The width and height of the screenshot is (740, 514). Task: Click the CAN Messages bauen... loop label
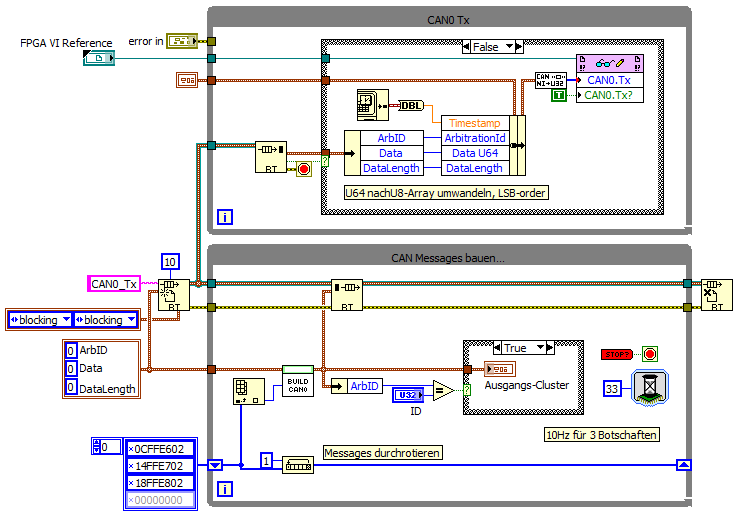pos(448,258)
